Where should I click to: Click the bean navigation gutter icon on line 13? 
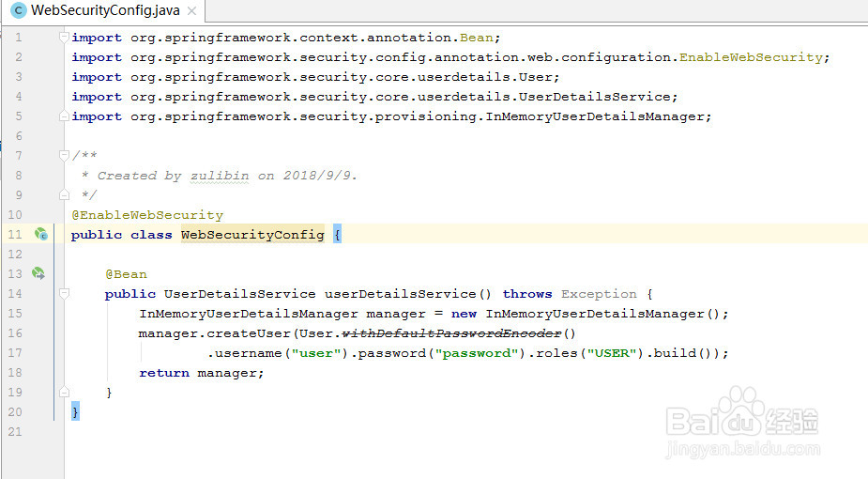(x=38, y=273)
